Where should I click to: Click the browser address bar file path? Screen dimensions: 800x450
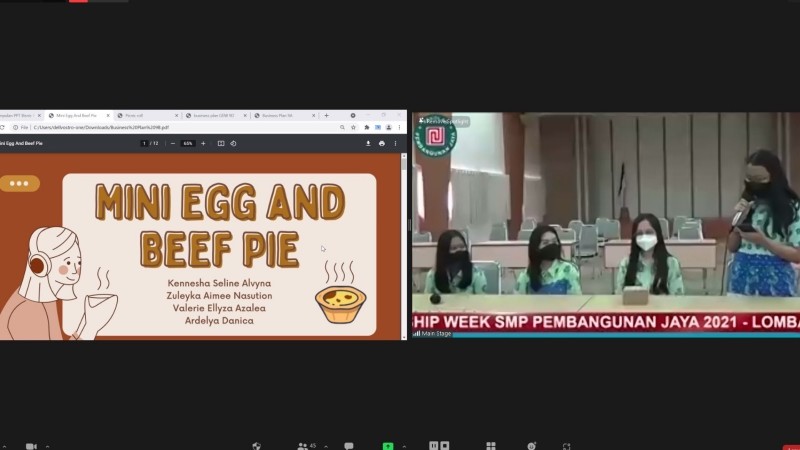coord(100,128)
